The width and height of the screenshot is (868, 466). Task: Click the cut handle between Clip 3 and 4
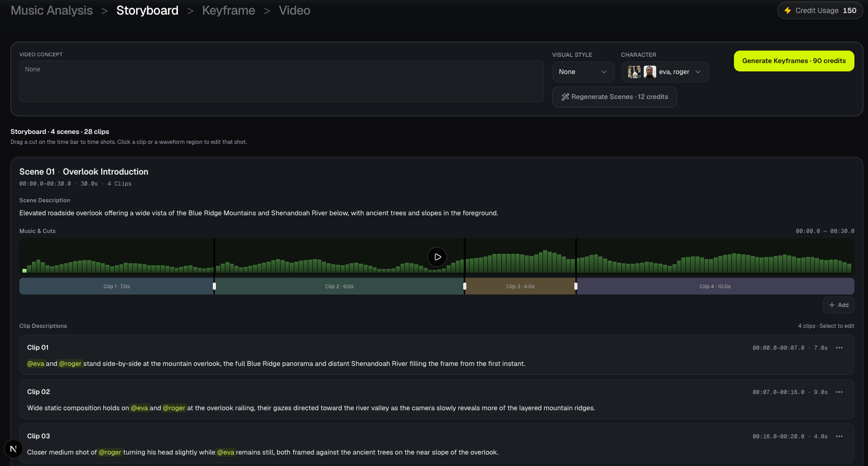pos(576,286)
